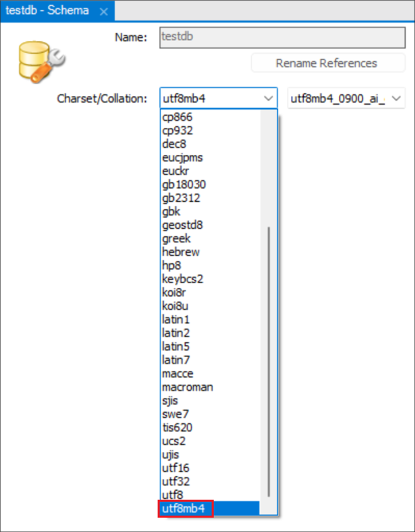The image size is (415, 532).
Task: Select highlighted utf8mb4 in charset list
Action: point(209,509)
